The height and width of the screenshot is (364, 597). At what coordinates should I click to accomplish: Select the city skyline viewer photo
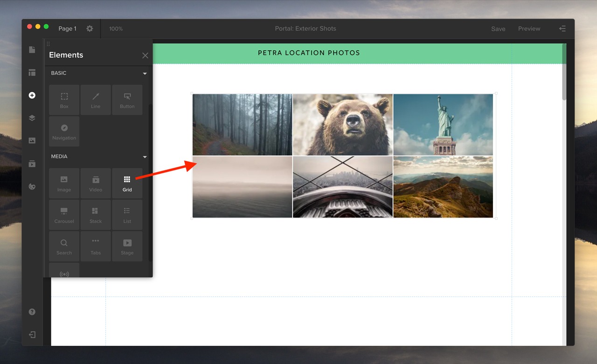(343, 187)
